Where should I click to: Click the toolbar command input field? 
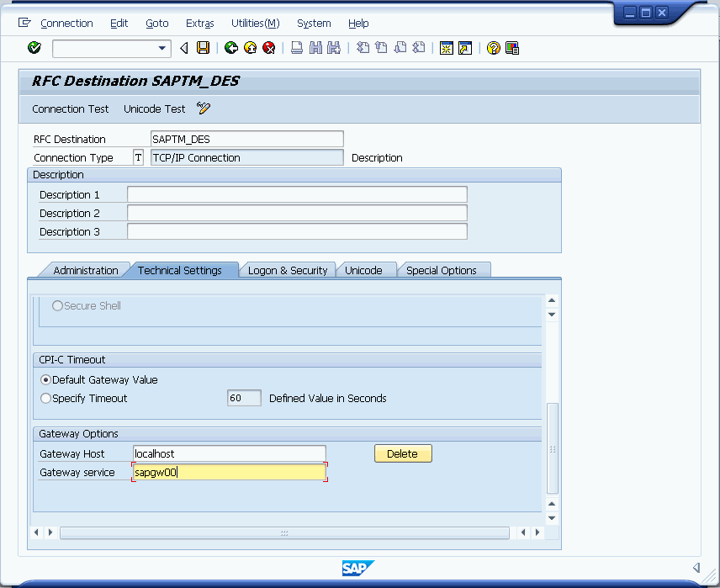pos(112,48)
